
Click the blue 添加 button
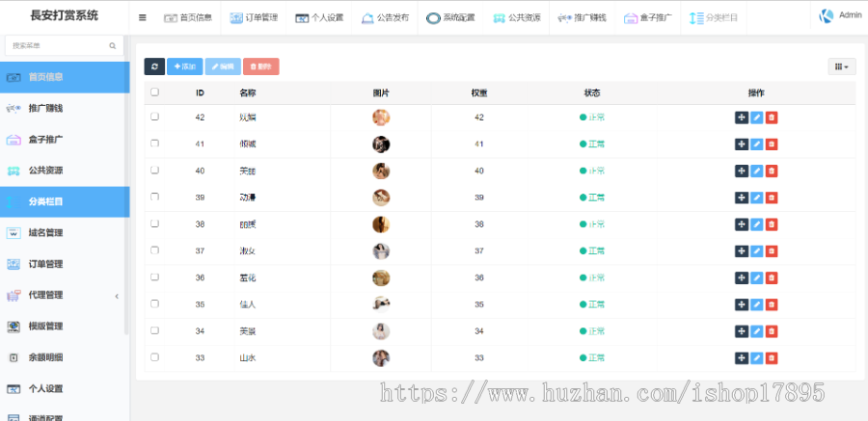click(x=184, y=66)
